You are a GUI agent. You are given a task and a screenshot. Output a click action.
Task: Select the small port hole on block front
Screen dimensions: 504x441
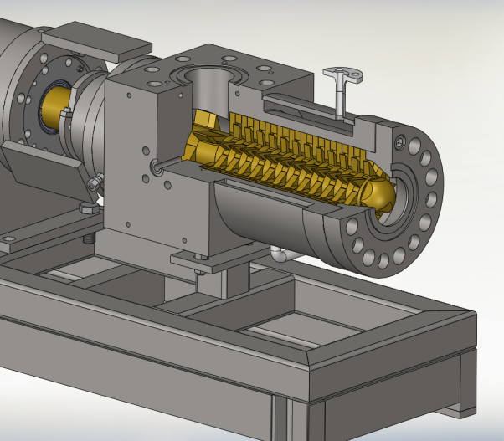(156, 168)
